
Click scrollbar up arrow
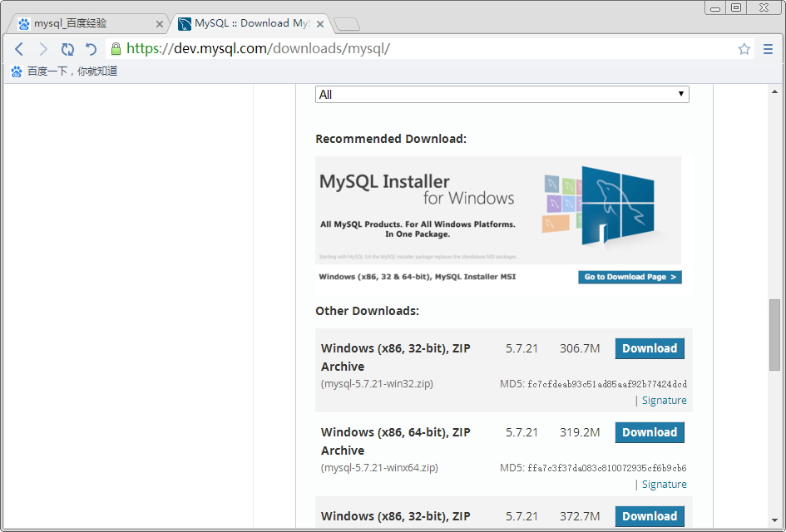pos(774,91)
